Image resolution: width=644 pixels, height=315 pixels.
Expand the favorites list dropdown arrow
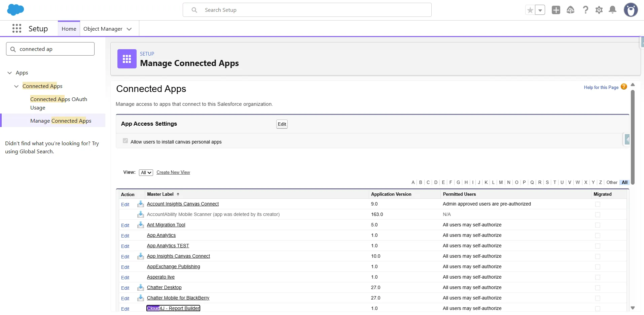[x=540, y=10]
